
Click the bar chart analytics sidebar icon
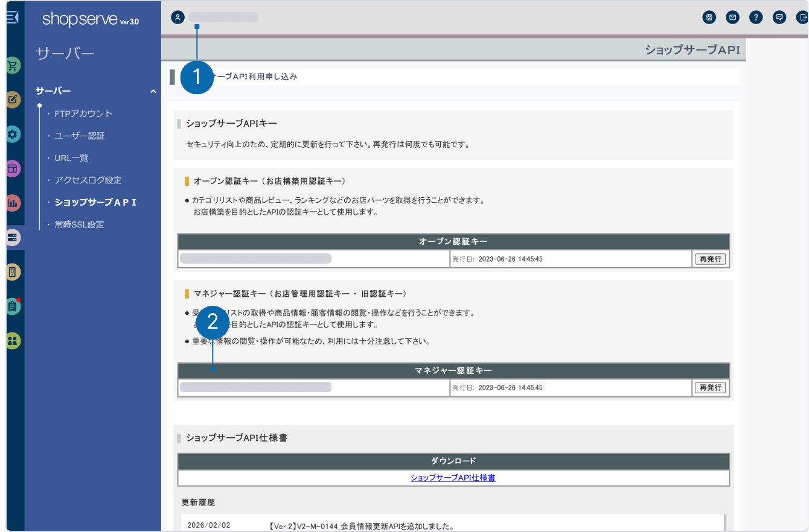[x=13, y=203]
